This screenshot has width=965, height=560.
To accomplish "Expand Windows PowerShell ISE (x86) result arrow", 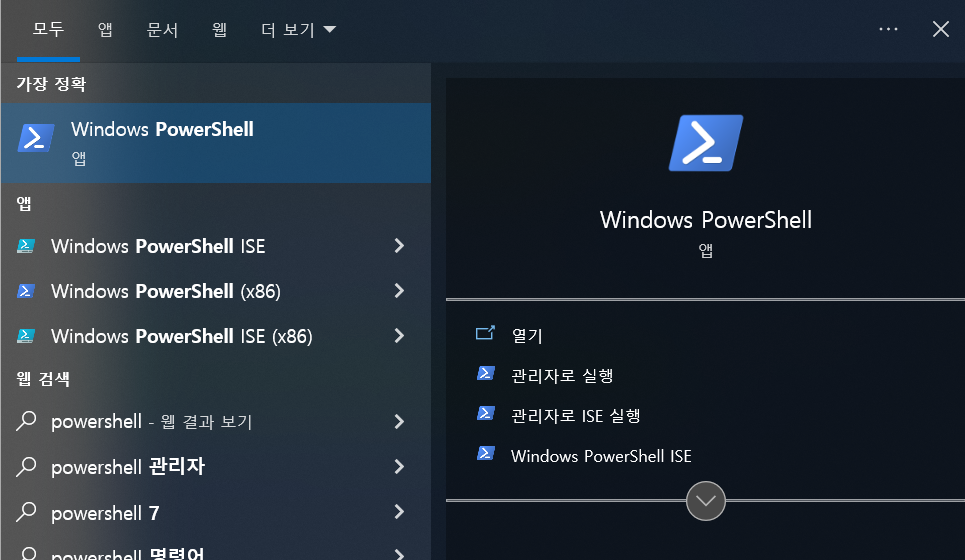I will click(399, 336).
